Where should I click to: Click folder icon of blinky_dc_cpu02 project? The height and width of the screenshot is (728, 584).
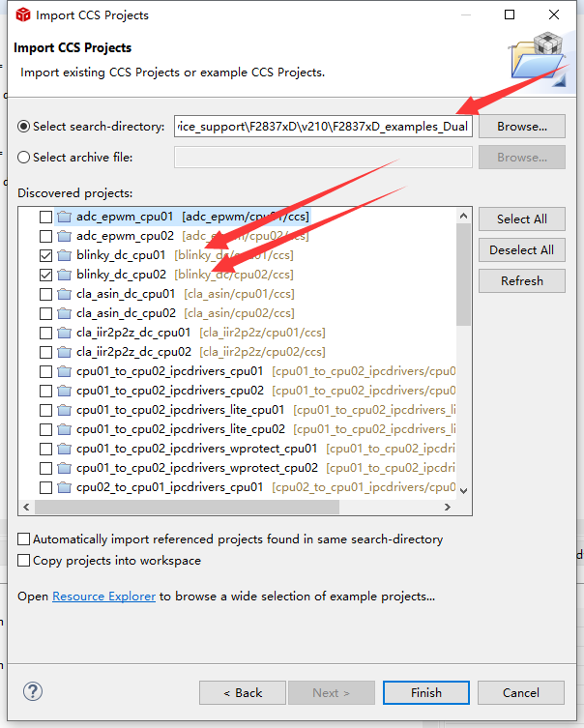tap(64, 275)
